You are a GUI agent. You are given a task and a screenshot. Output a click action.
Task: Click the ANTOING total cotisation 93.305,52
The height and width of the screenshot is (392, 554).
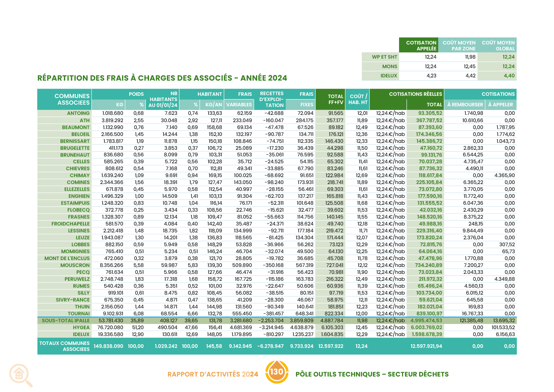430,113
